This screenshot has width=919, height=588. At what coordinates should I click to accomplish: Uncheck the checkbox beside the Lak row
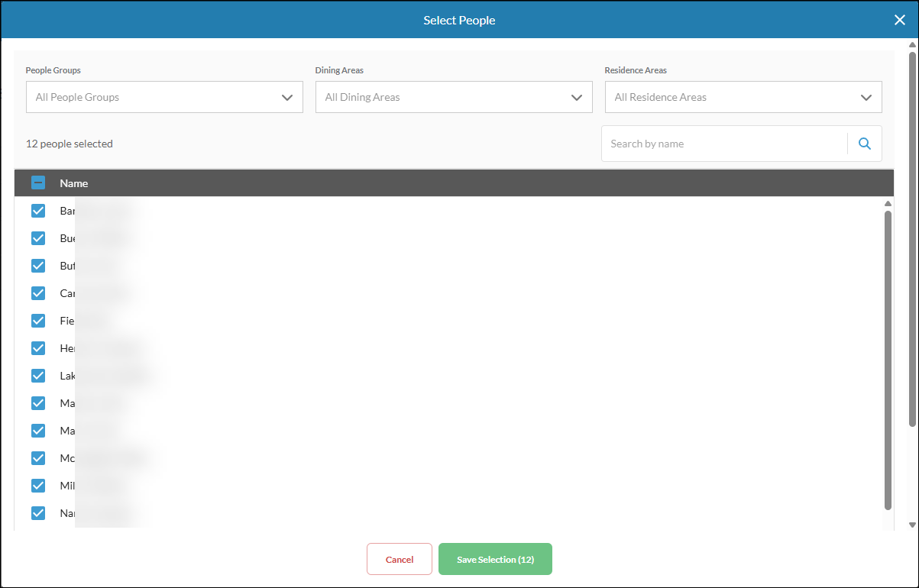click(38, 376)
